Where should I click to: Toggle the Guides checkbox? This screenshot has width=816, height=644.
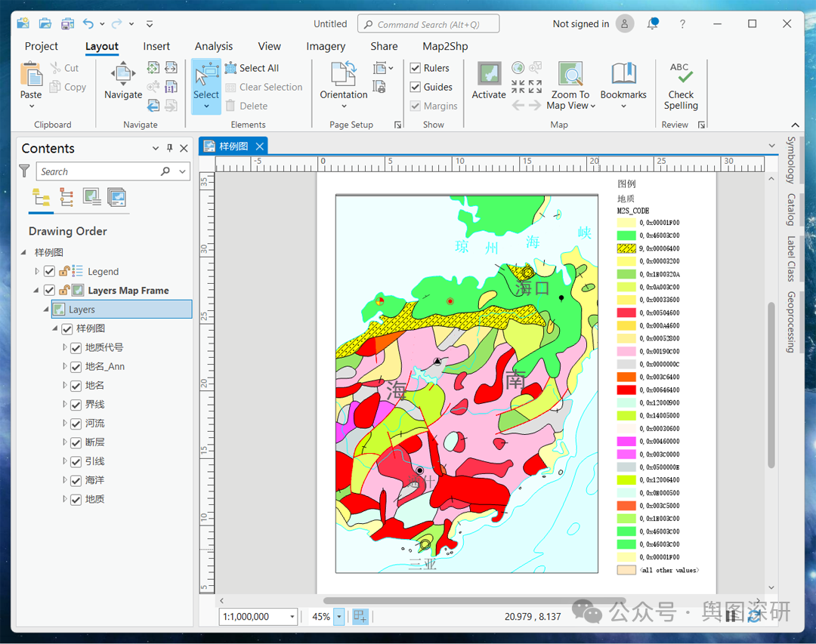(416, 87)
